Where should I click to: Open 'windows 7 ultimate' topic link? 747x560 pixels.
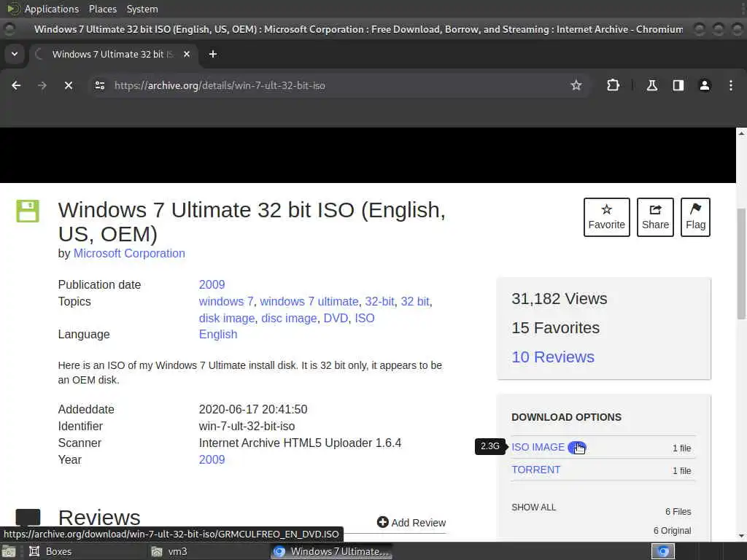(309, 301)
